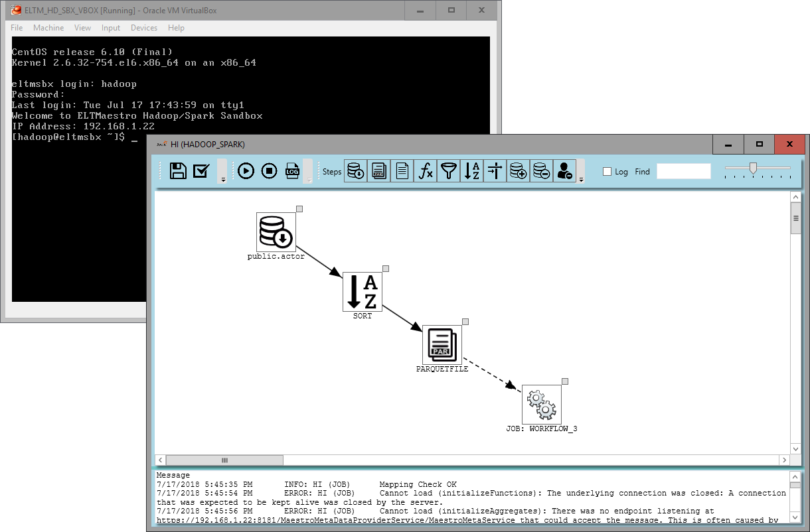Click the VirtualBox title bar icon

pyautogui.click(x=16, y=10)
